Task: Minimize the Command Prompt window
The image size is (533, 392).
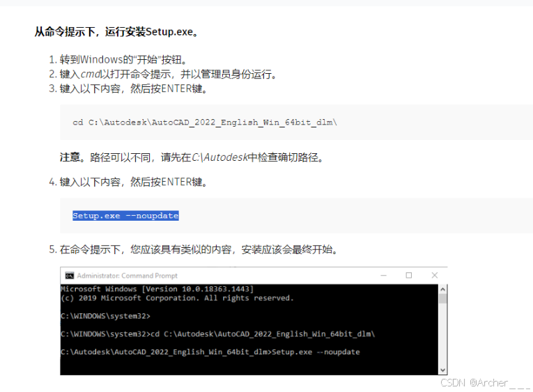Action: (383, 276)
